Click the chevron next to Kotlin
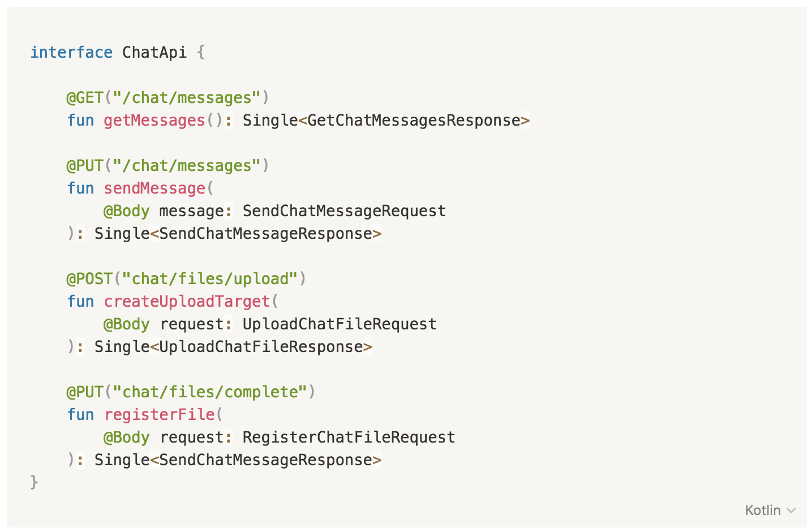 (791, 510)
